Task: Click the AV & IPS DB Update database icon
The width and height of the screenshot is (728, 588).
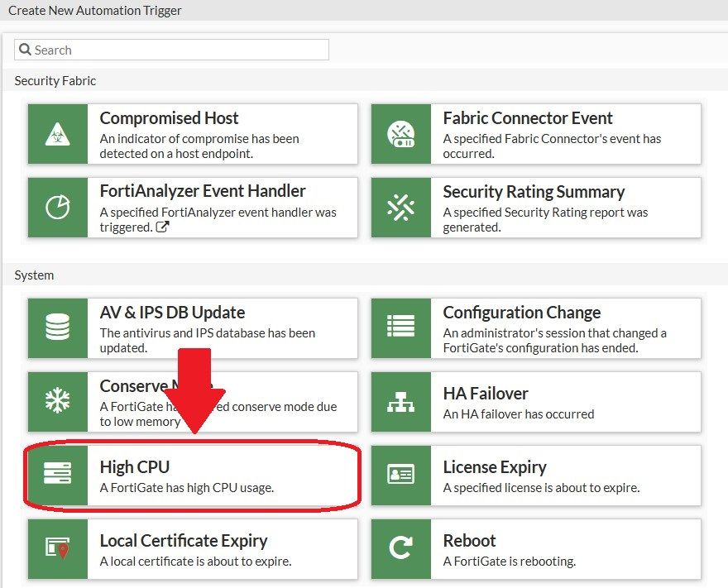Action: coord(57,328)
